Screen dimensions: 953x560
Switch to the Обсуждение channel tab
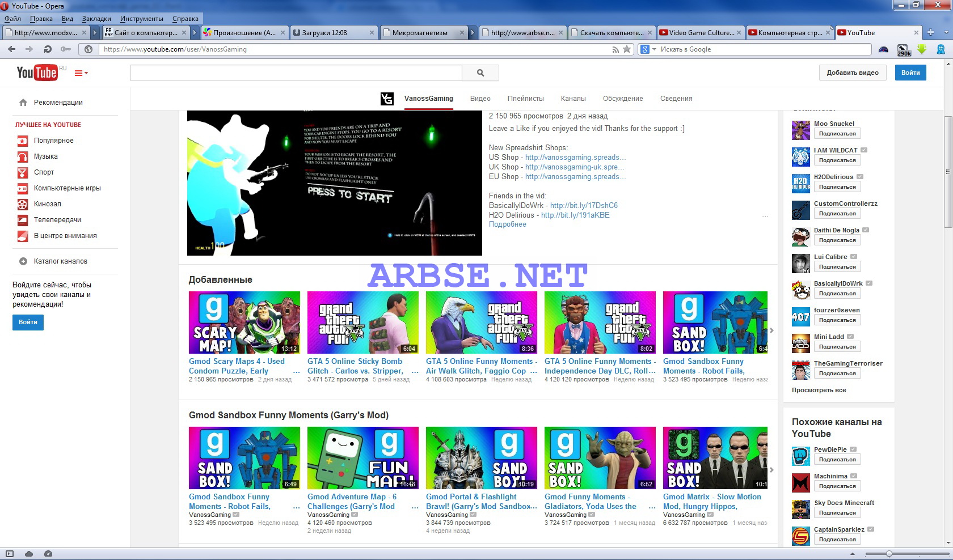click(623, 99)
